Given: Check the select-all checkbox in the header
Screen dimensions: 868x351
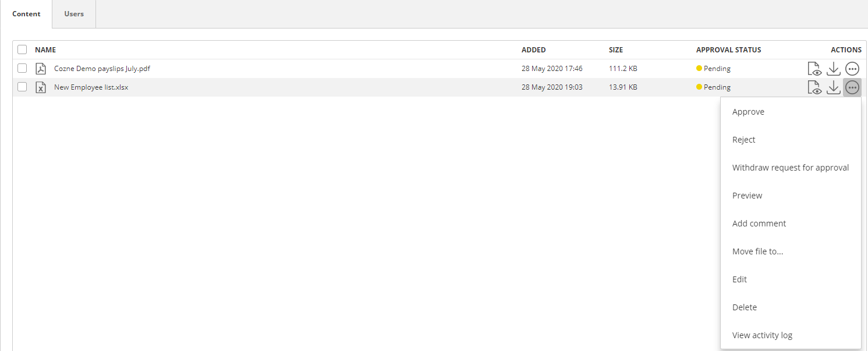Looking at the screenshot, I should pos(22,49).
